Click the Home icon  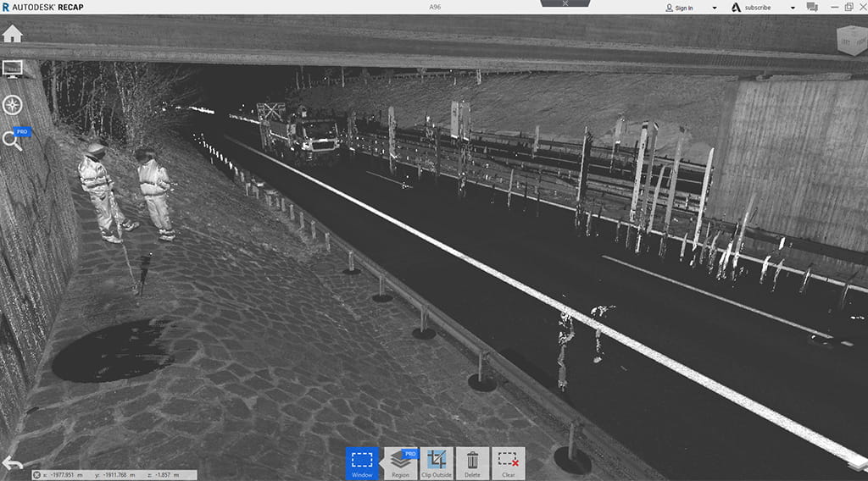(x=12, y=34)
